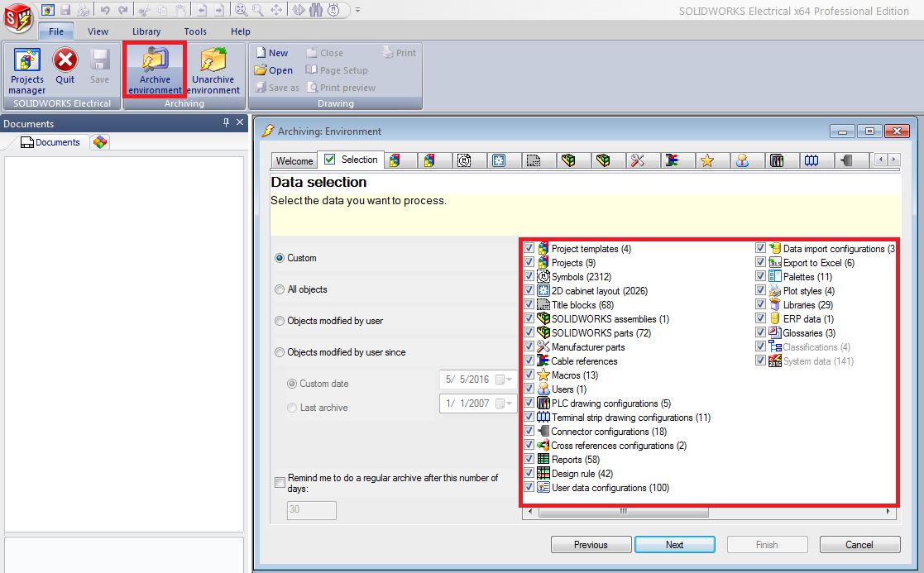Click Open in Drawing group
Screen dimensions: 924x573
pos(274,70)
